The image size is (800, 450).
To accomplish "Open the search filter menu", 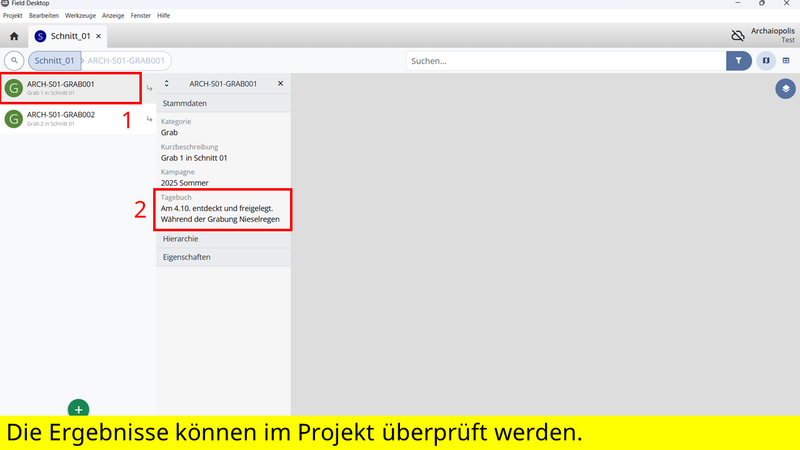I will coord(738,61).
